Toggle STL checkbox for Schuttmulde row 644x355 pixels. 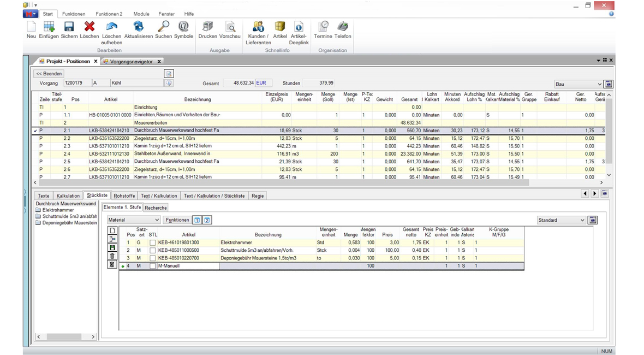click(x=153, y=250)
